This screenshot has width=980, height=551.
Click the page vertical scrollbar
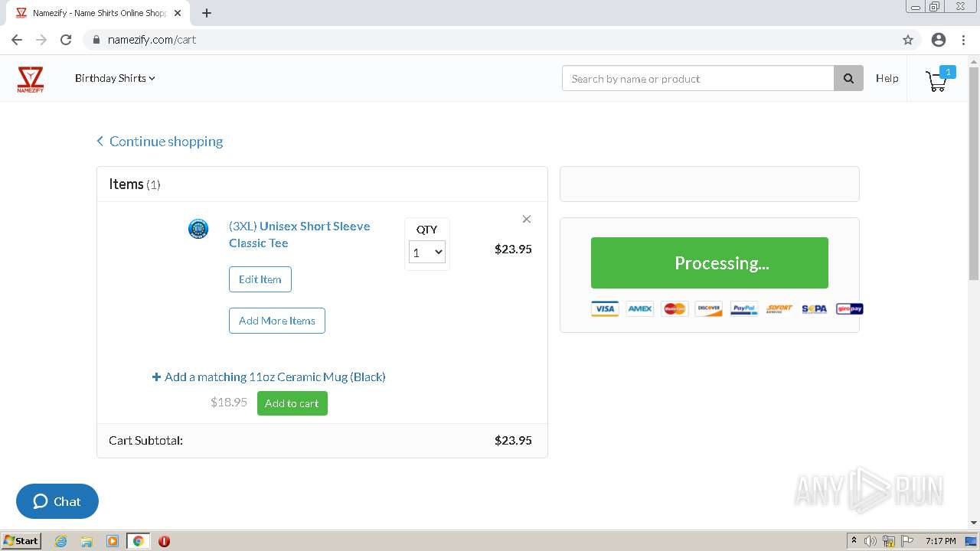point(974,174)
